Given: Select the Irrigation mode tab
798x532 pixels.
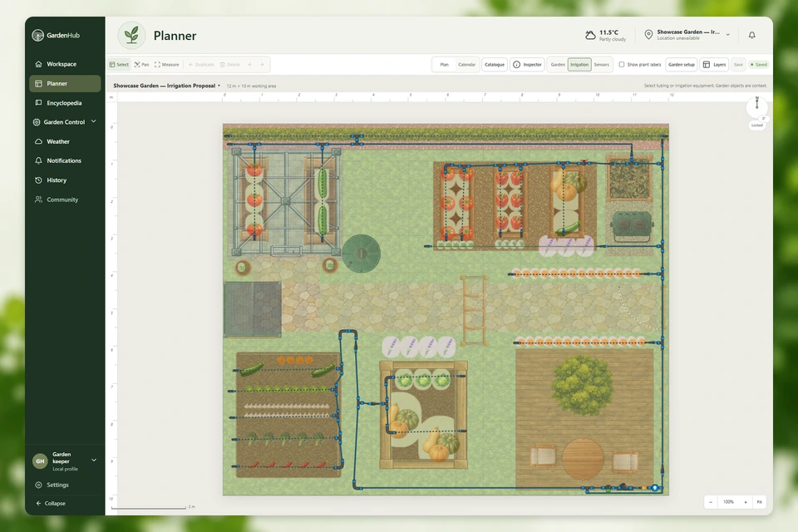Looking at the screenshot, I should (x=579, y=65).
